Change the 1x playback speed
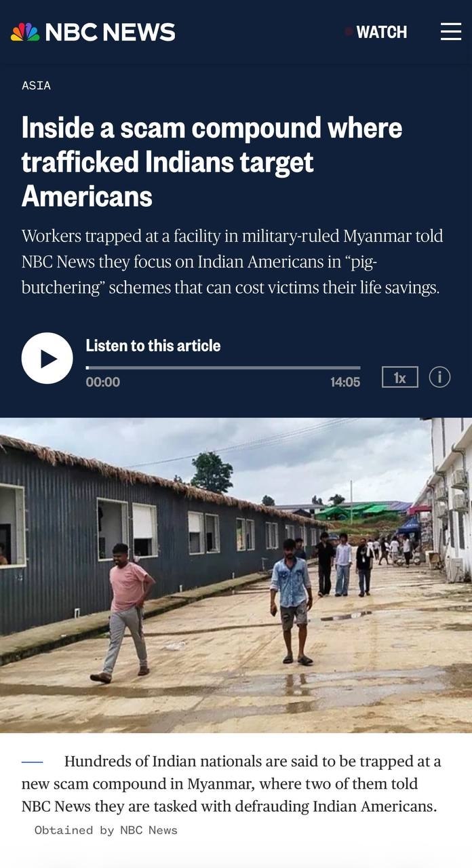 (x=400, y=377)
